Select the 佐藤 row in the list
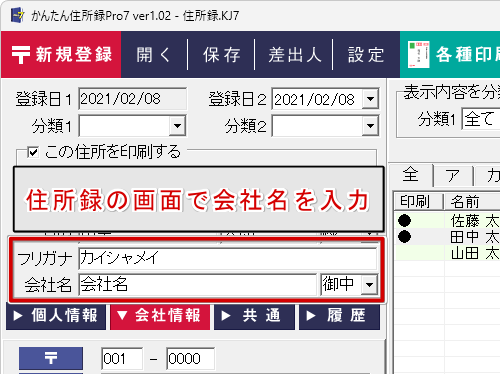The height and width of the screenshot is (374, 500). pyautogui.click(x=447, y=220)
